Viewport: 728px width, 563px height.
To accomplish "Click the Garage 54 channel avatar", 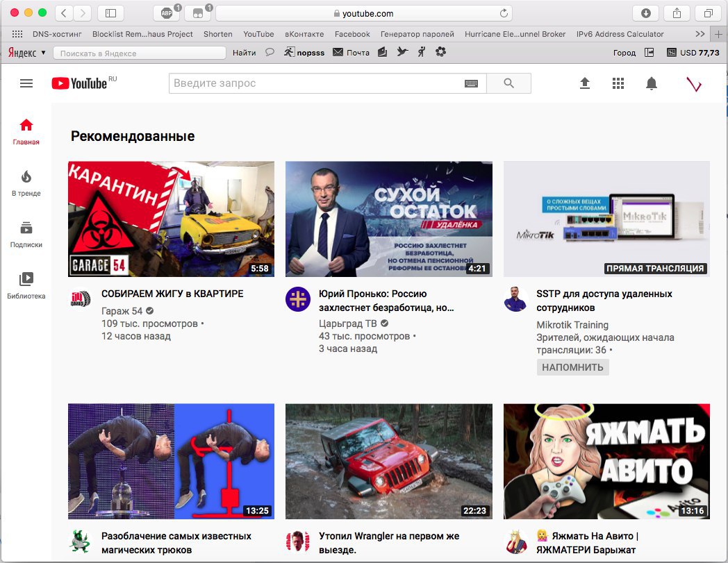I will tap(81, 299).
